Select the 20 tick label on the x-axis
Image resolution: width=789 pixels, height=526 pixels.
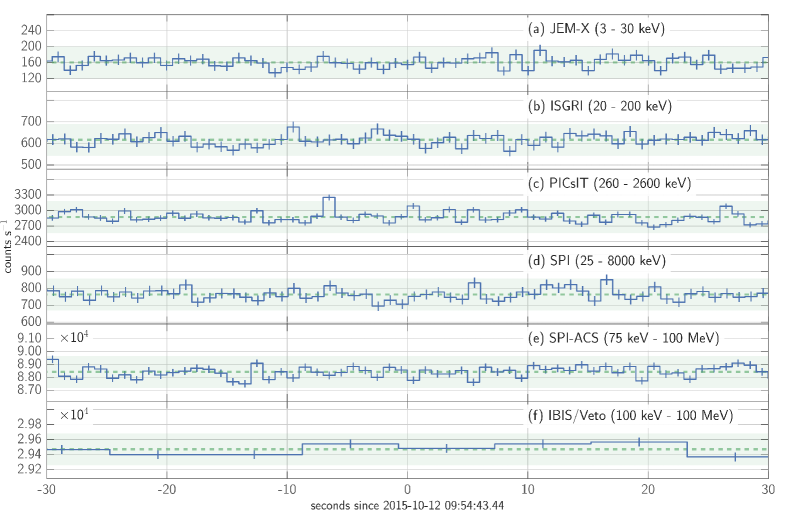point(648,490)
